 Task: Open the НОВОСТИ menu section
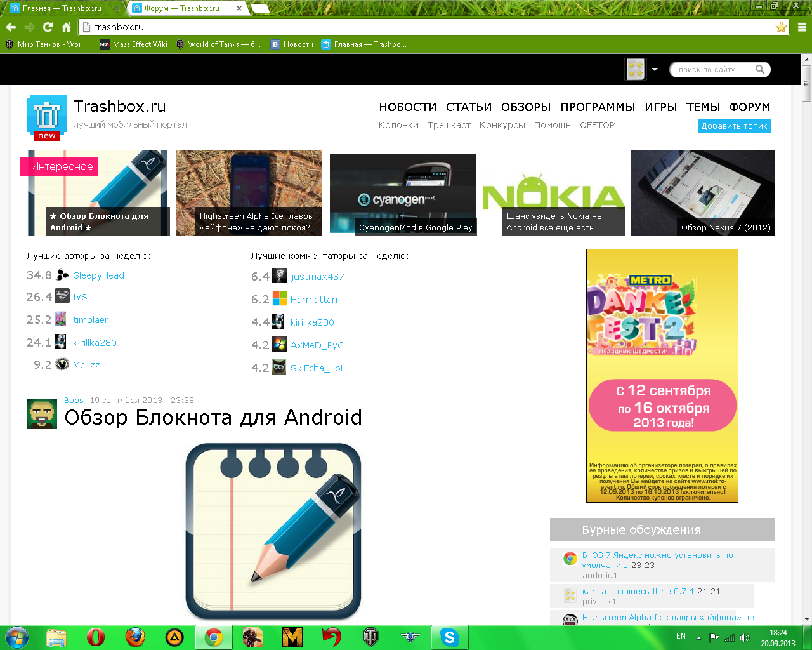[408, 107]
